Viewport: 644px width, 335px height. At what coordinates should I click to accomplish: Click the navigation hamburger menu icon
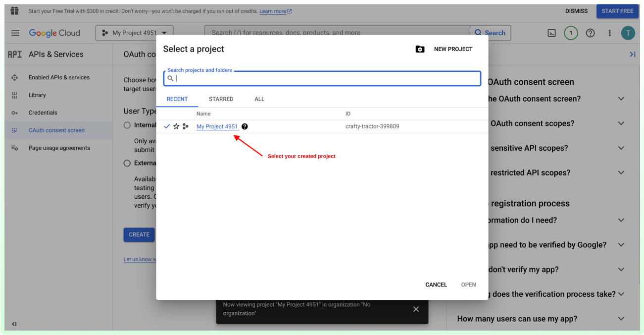pos(15,33)
